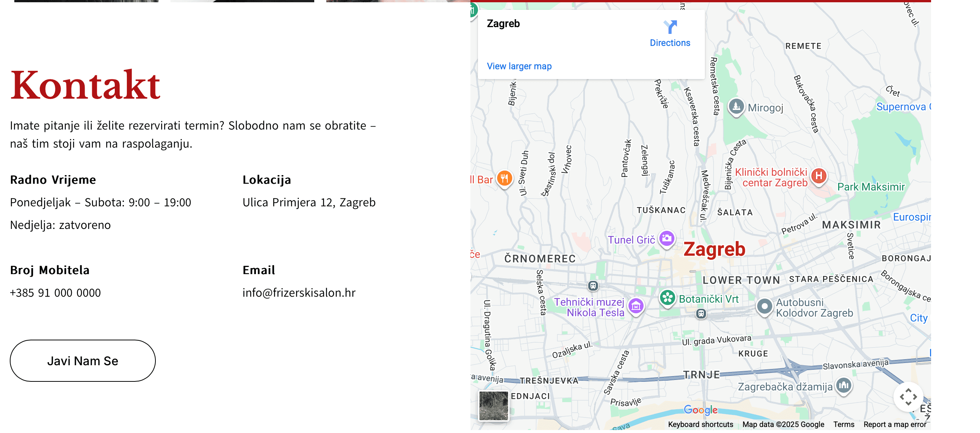The image size is (980, 433).
Task: Open the Google logo on map
Action: (701, 410)
